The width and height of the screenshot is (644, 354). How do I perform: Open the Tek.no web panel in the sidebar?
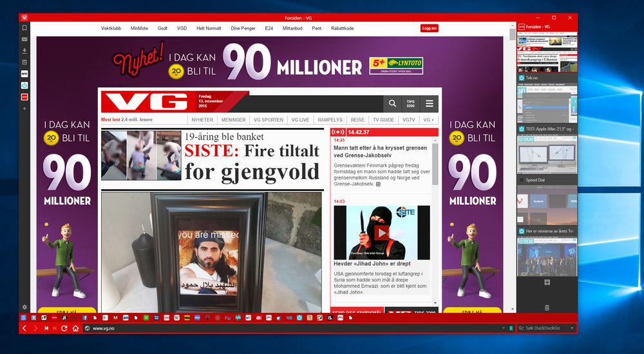coord(24,86)
